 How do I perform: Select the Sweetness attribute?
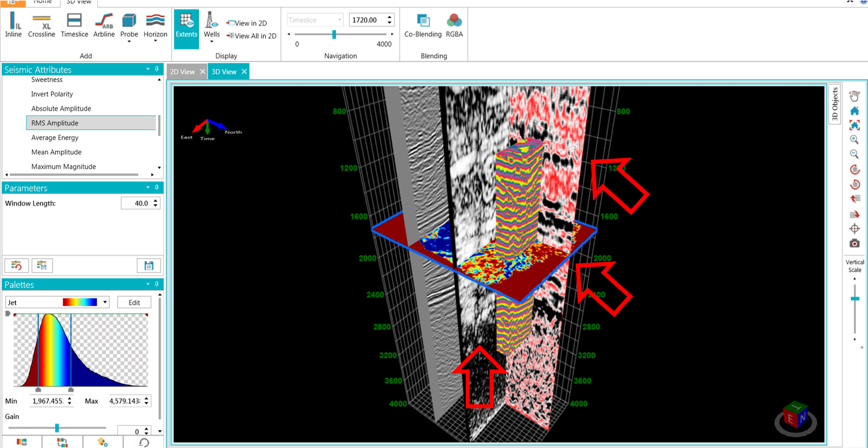coord(47,80)
